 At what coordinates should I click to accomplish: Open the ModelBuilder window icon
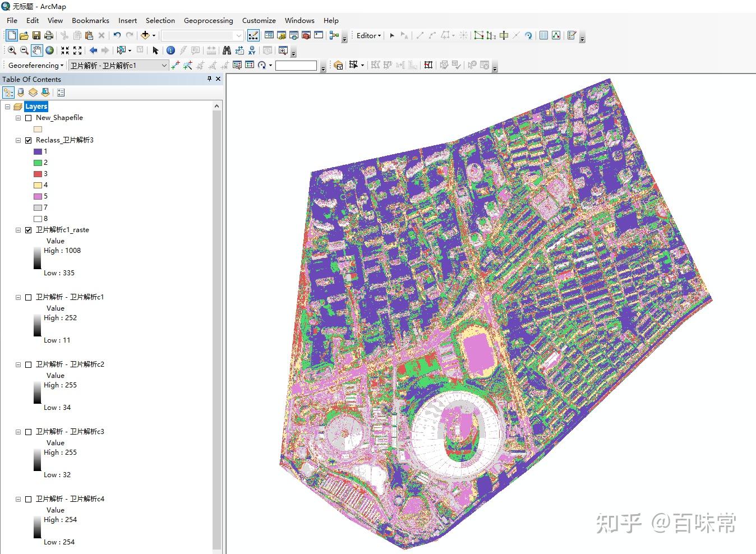[x=334, y=35]
